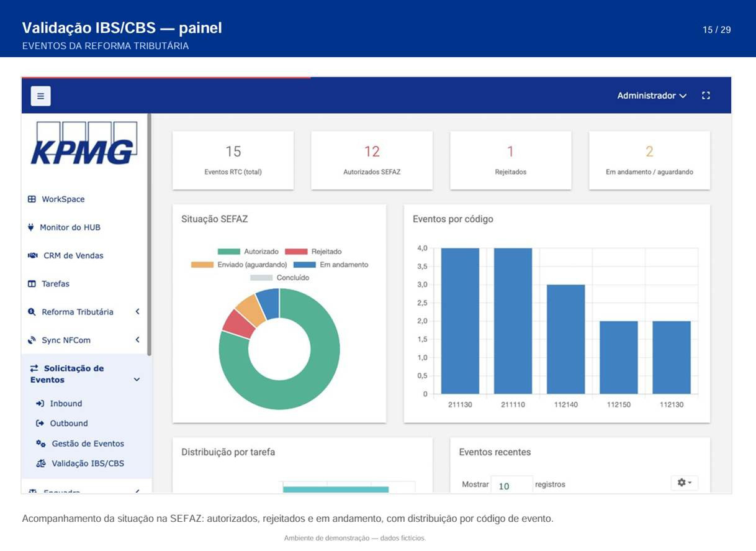Go to Inbound events page
Screen dimensions: 756x551
pos(66,404)
